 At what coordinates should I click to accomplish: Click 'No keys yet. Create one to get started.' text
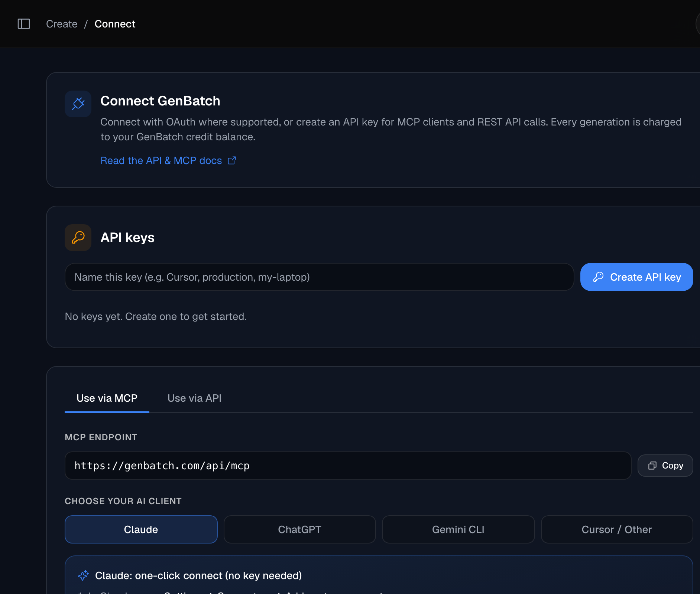pos(156,317)
